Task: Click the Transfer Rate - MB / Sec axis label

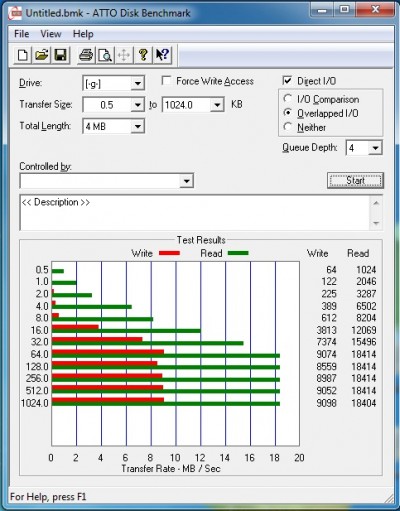Action: tap(171, 469)
